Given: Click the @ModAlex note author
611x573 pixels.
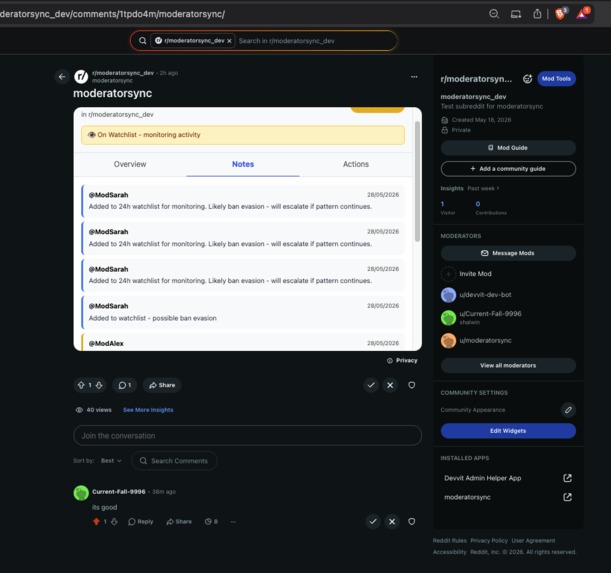Looking at the screenshot, I should point(106,343).
